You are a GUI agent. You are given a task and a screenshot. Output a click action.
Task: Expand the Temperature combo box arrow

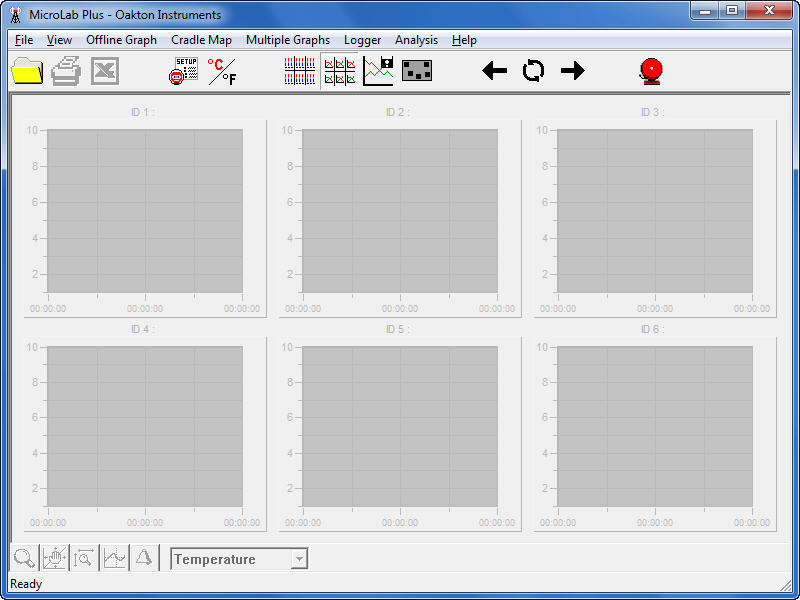(299, 559)
